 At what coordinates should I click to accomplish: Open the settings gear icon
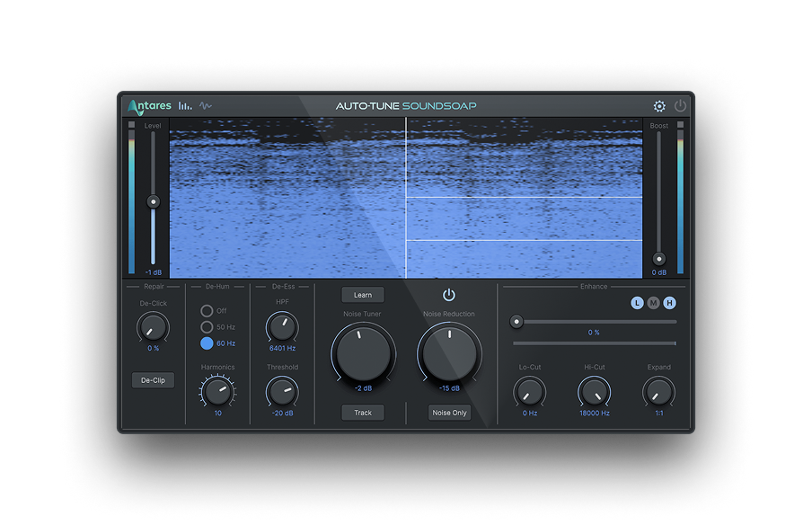coord(659,105)
